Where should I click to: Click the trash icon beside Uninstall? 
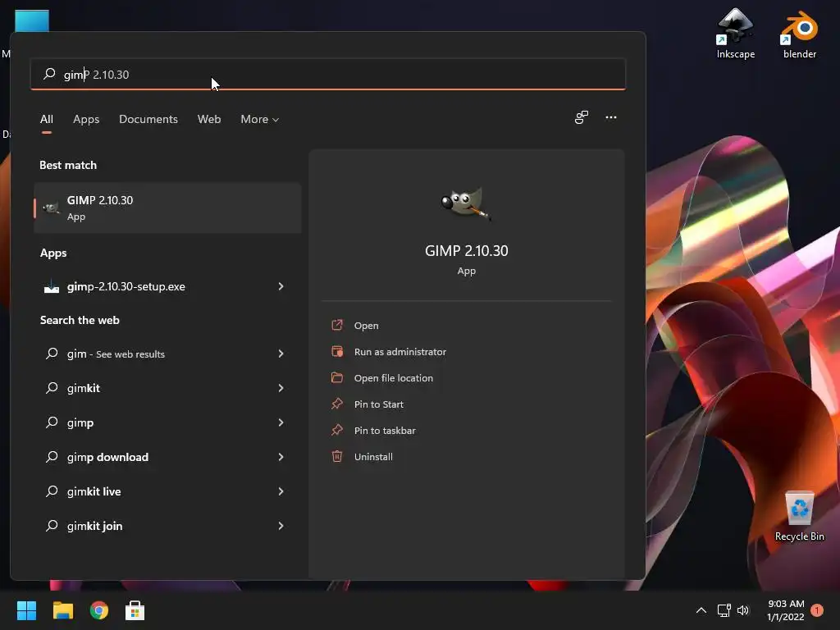337,456
